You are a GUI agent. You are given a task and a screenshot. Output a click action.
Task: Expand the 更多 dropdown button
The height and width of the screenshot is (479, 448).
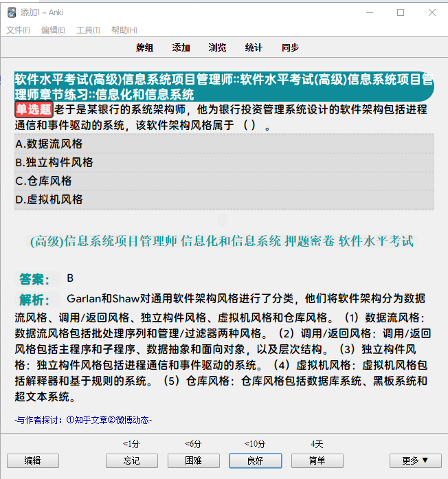pos(415,460)
